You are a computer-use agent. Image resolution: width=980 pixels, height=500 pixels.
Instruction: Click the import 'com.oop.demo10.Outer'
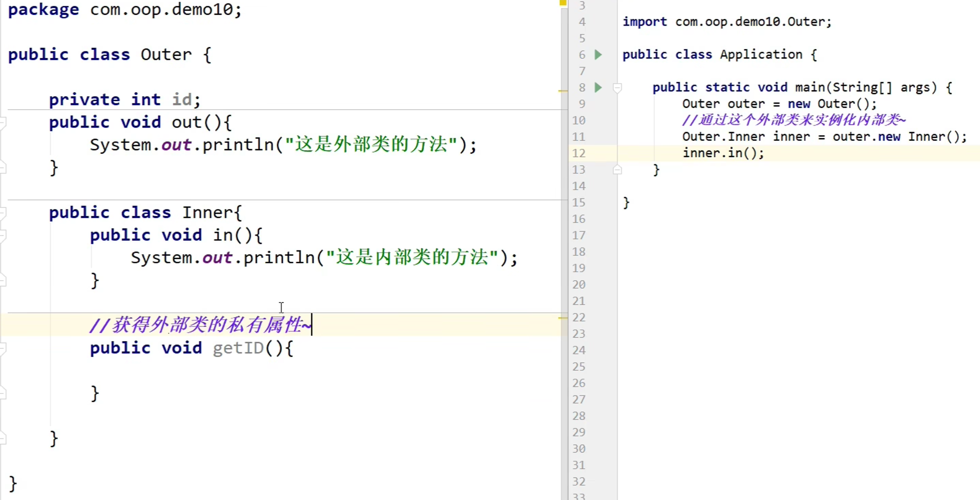(x=750, y=22)
